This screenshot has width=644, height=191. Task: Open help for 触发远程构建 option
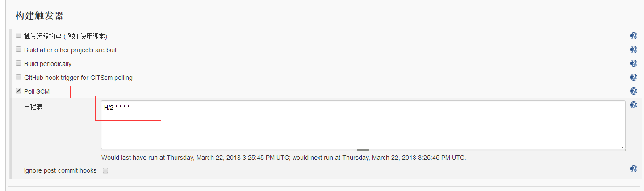633,36
